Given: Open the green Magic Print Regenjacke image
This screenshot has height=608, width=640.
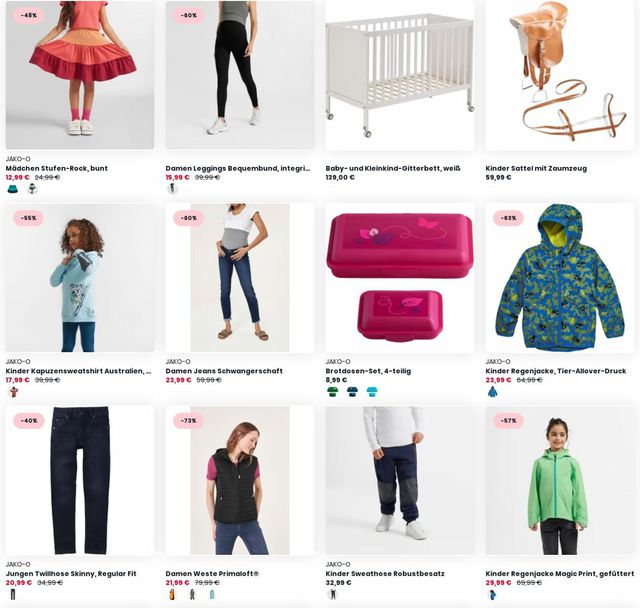Looking at the screenshot, I should (560, 480).
